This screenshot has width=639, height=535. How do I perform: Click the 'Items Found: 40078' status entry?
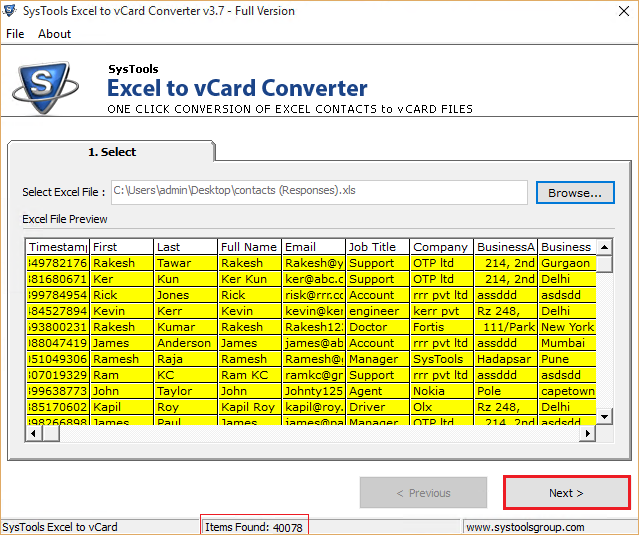click(254, 527)
